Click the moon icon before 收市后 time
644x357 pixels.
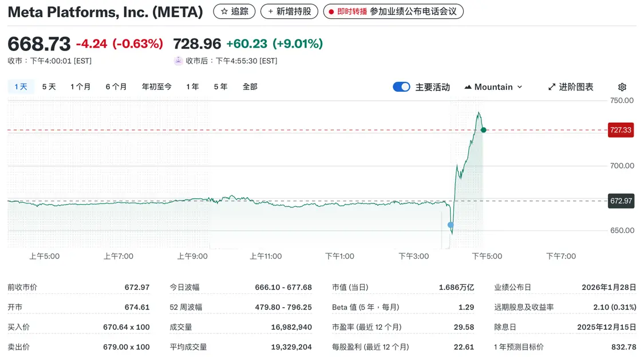click(x=179, y=60)
